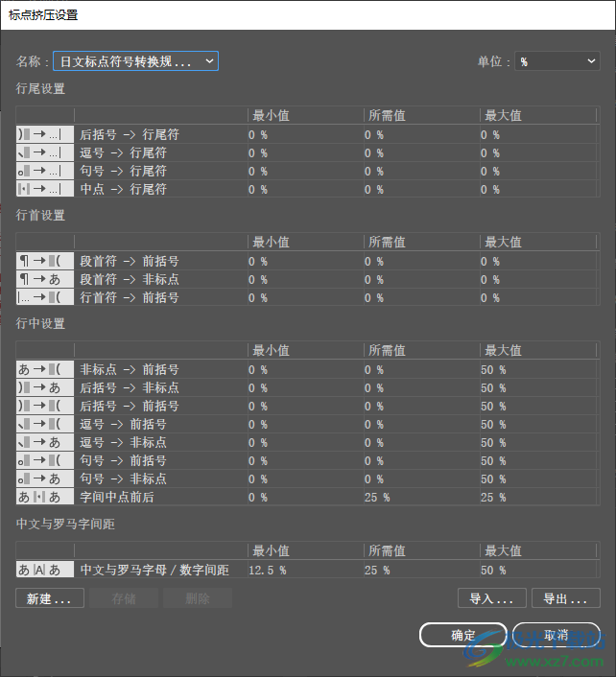
Task: Cancel the dialog with 取消
Action: 556,635
